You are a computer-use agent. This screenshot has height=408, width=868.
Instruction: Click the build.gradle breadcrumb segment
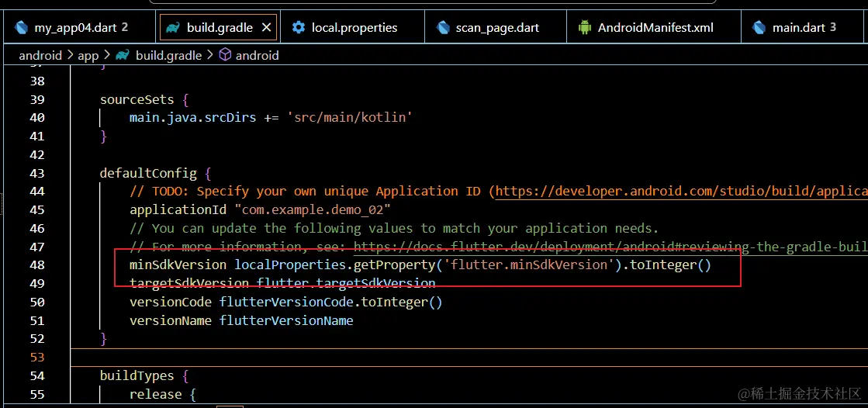[x=168, y=55]
